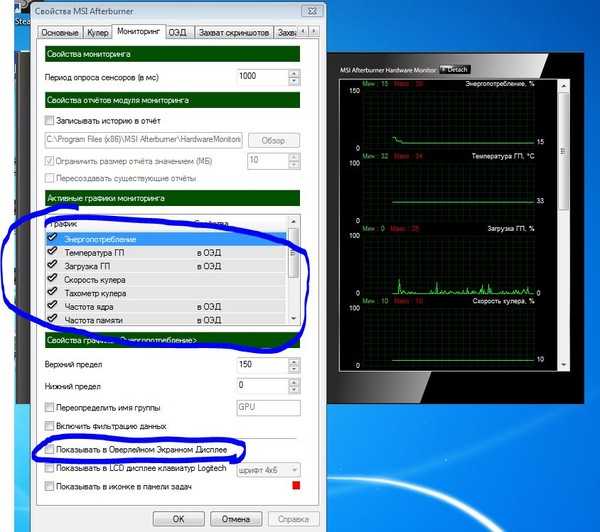This screenshot has height=532, width=600.
Task: Decrease Верхний предел with down arrow
Action: click(294, 369)
